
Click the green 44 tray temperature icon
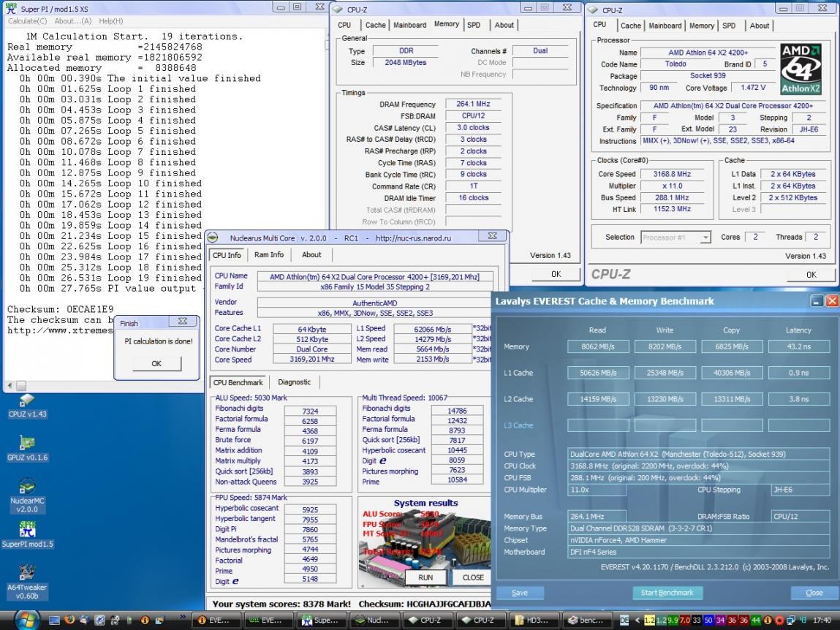756,620
